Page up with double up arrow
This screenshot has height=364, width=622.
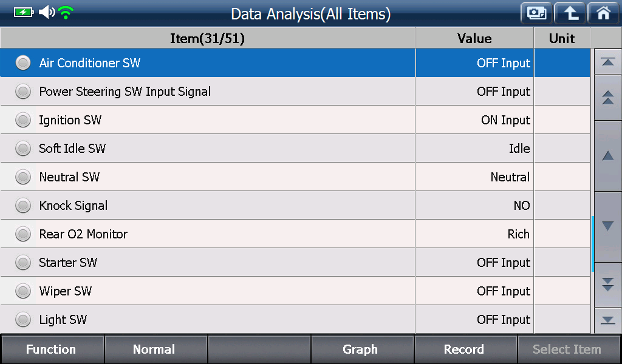click(607, 98)
